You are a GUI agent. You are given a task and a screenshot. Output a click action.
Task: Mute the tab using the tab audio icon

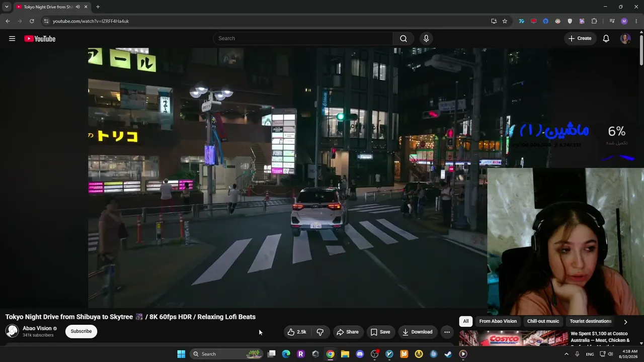pyautogui.click(x=77, y=7)
